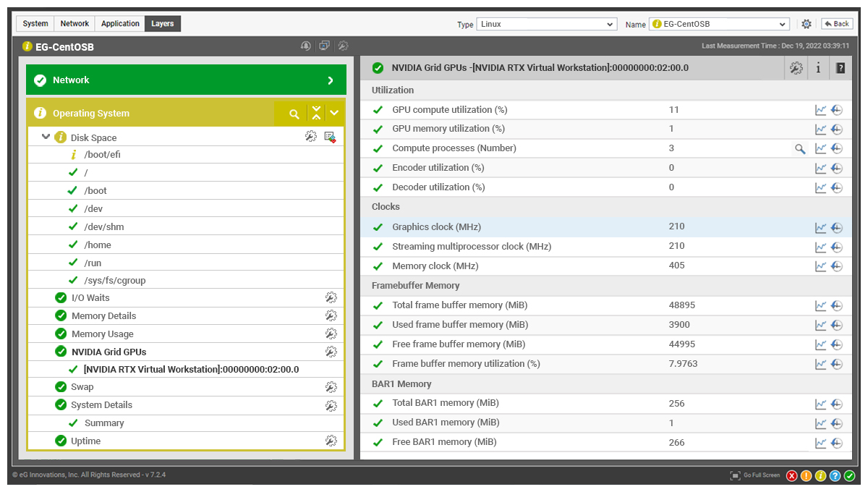Click Go Full Screen
The image size is (868, 492).
pyautogui.click(x=755, y=475)
